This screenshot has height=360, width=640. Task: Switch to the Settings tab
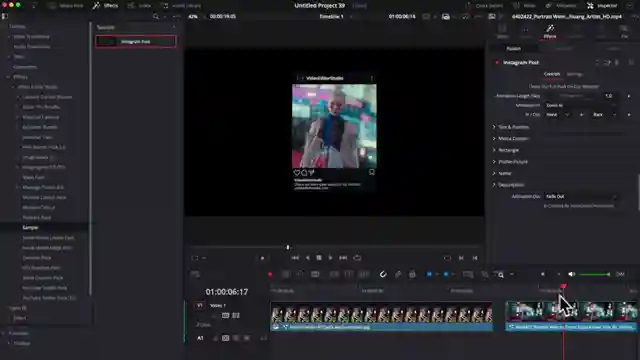coord(574,74)
